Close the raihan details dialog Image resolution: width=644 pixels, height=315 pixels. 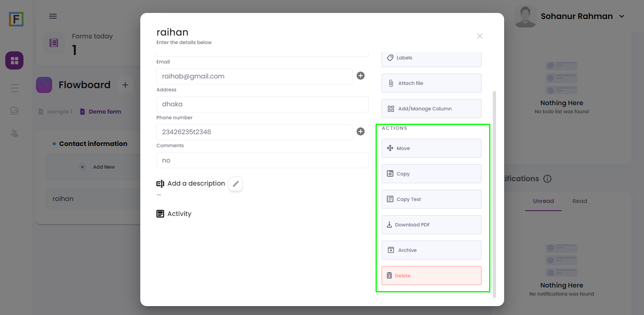point(480,36)
